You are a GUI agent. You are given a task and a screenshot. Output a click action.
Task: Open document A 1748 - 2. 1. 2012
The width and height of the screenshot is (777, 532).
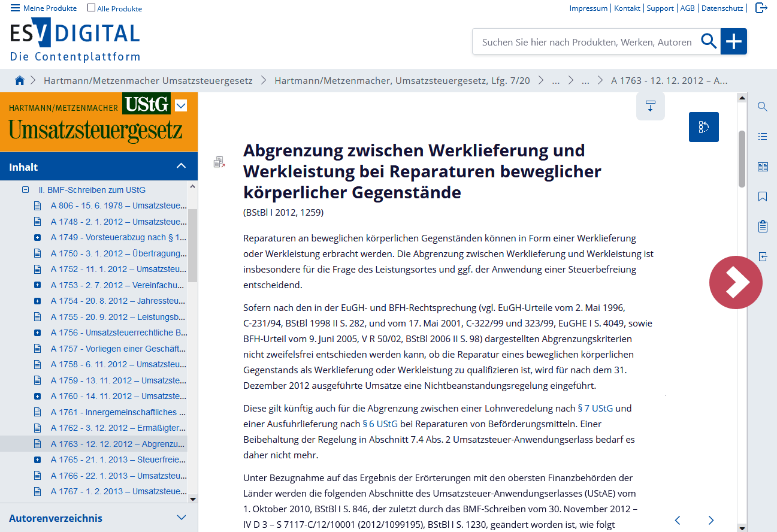tap(119, 222)
